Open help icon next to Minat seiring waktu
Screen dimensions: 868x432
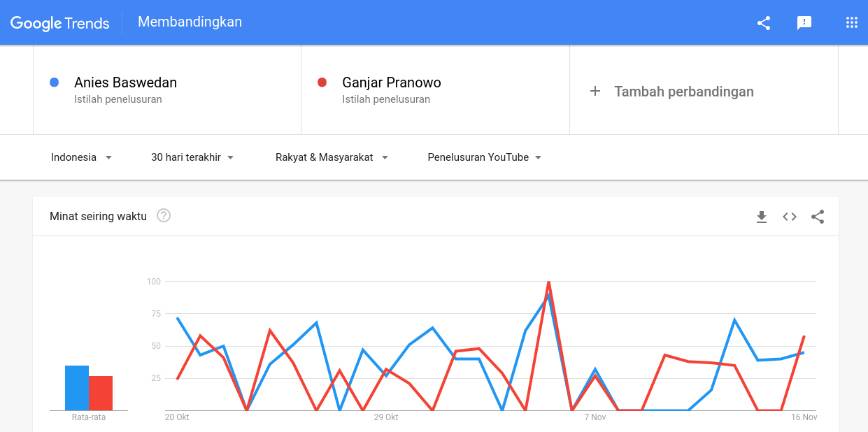(x=164, y=215)
